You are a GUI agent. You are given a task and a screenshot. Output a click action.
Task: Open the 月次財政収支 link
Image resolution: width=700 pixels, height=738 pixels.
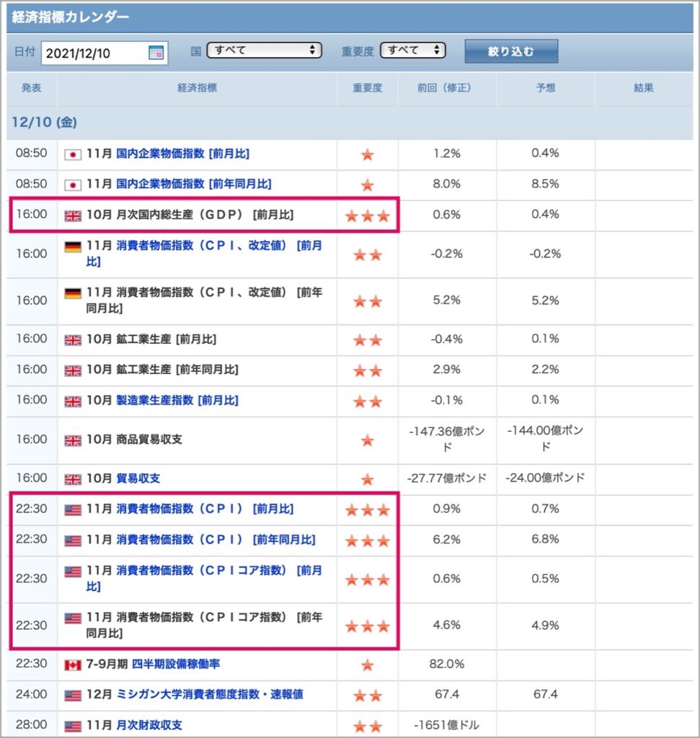(149, 725)
